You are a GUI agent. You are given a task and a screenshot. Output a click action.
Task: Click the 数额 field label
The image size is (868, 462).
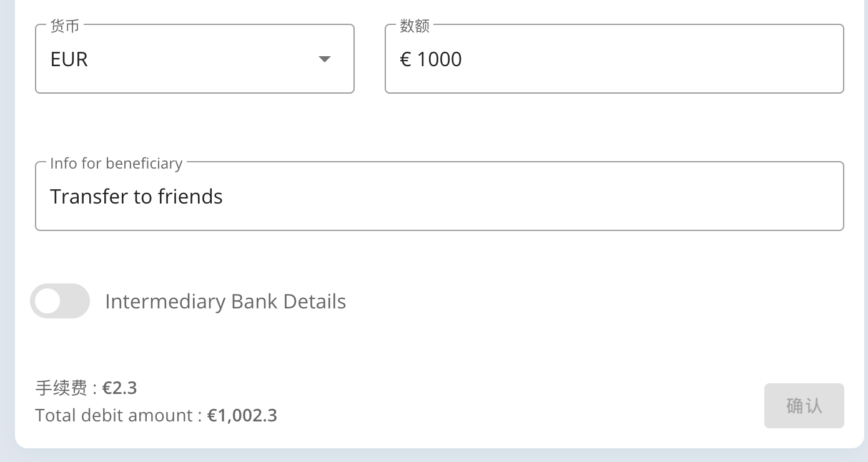(415, 26)
